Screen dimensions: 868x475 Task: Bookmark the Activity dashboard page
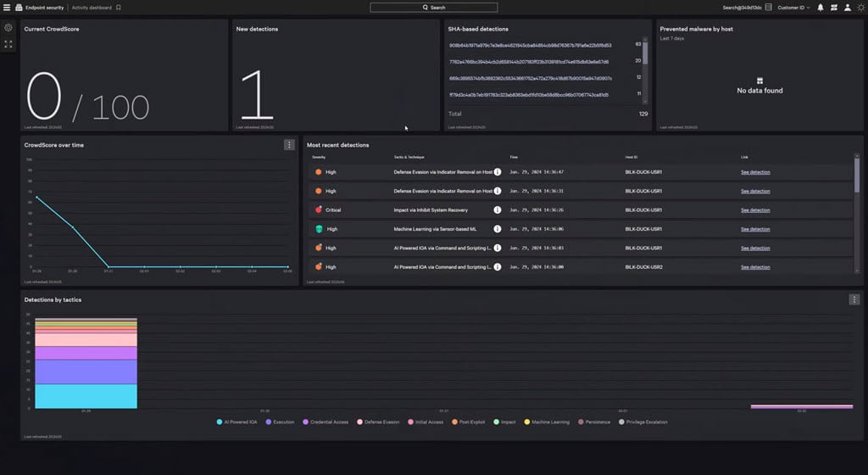point(119,7)
